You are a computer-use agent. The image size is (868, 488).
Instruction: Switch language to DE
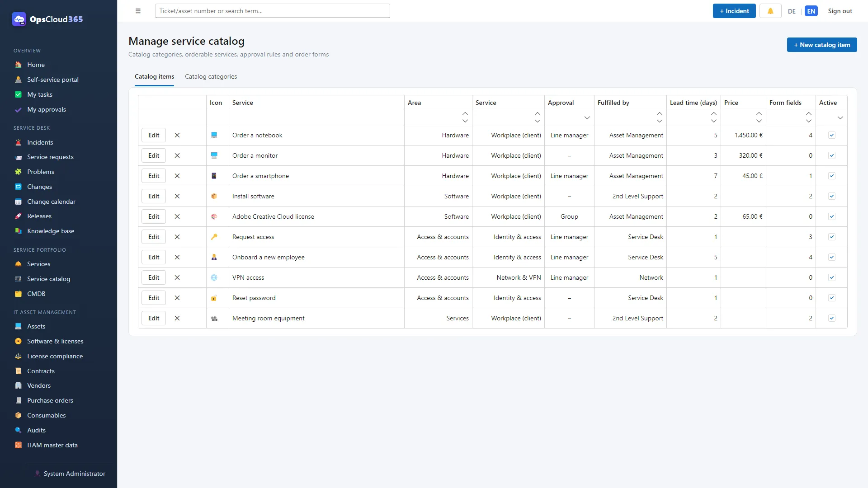pos(792,11)
